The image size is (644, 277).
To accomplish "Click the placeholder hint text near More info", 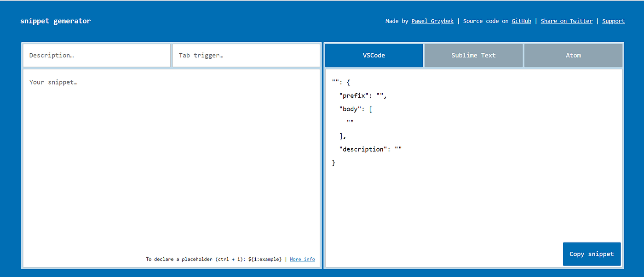I will (x=214, y=259).
